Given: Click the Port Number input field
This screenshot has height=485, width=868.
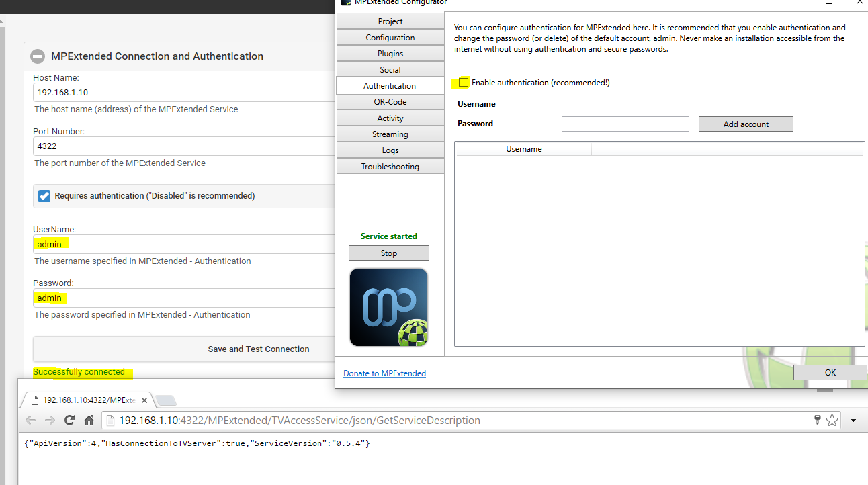Looking at the screenshot, I should 184,146.
